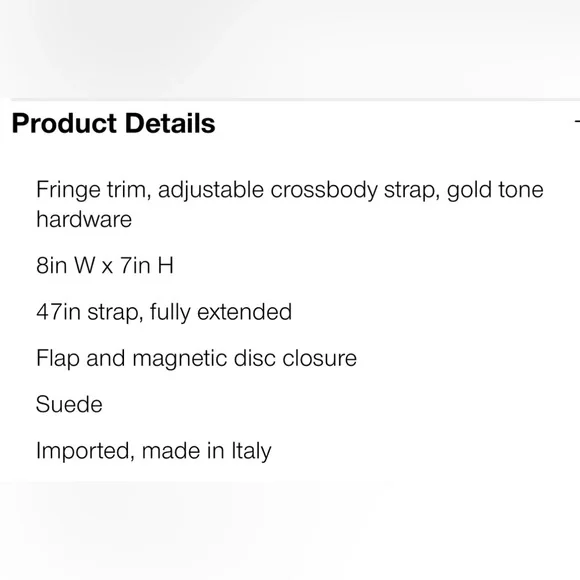This screenshot has width=580, height=580.
Task: Select the "Fringe trim" text
Action: point(94,190)
